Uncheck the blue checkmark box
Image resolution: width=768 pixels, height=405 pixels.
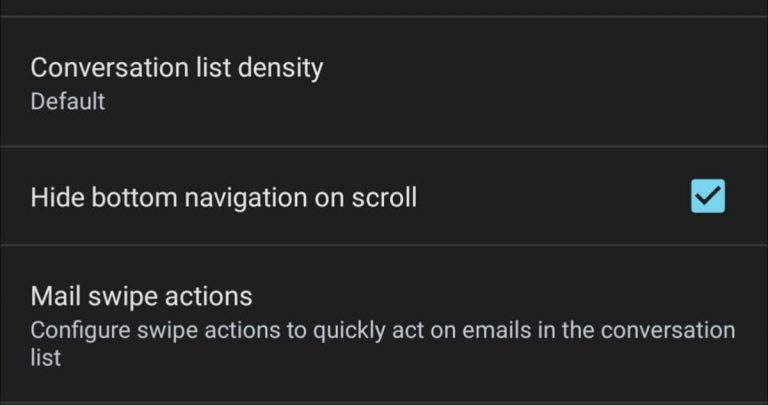pos(708,197)
